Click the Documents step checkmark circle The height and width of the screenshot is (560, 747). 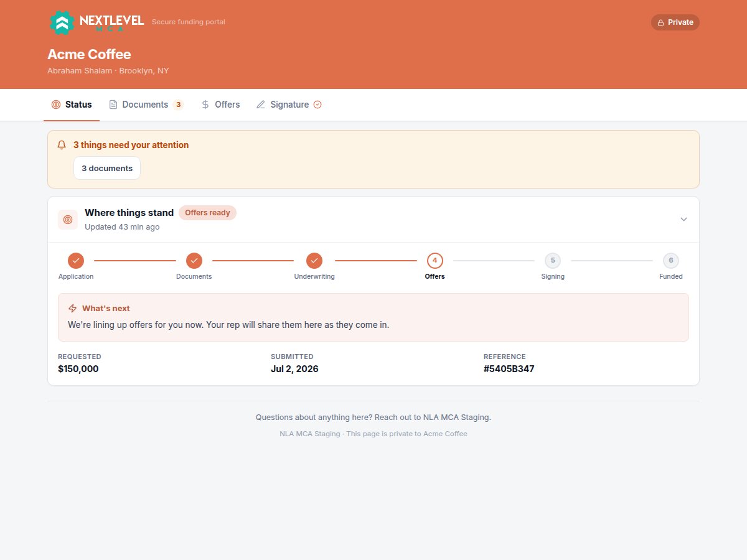point(194,261)
